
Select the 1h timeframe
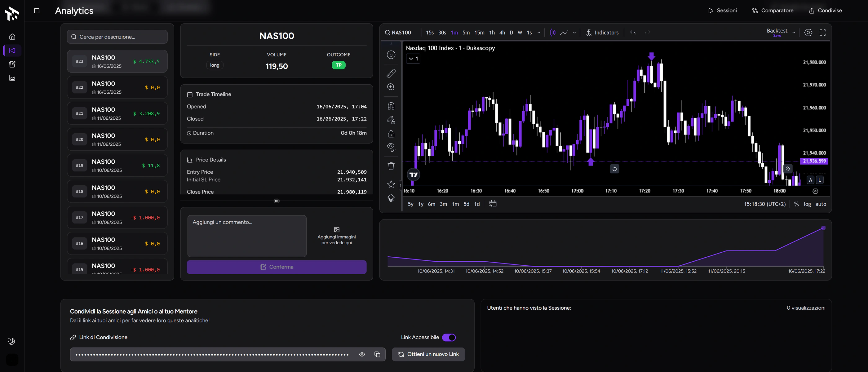[492, 33]
